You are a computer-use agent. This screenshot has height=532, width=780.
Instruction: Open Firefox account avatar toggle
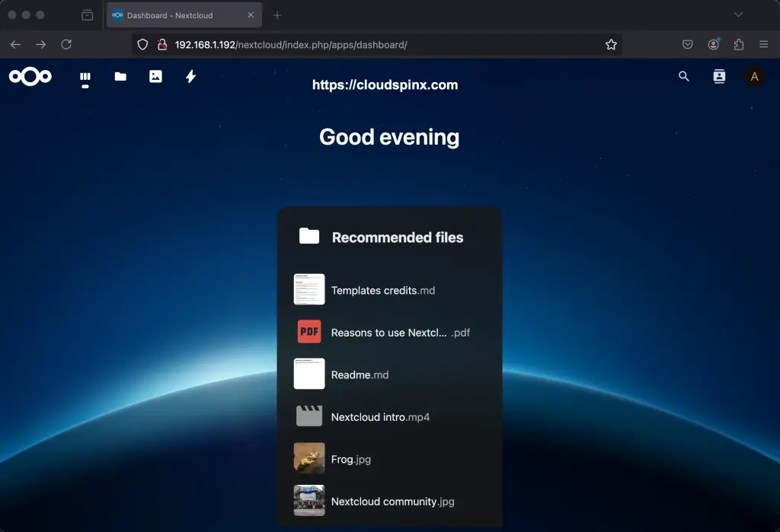pos(713,44)
